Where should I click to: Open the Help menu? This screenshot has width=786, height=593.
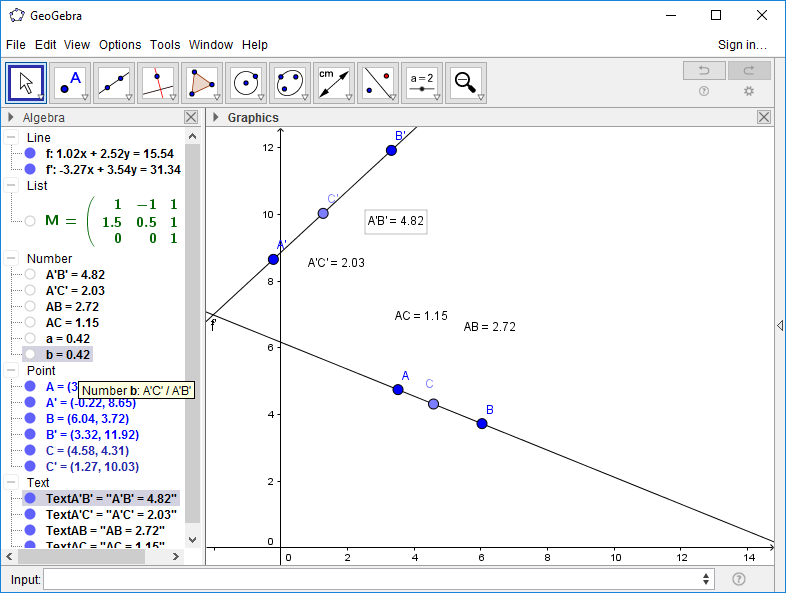click(x=255, y=45)
